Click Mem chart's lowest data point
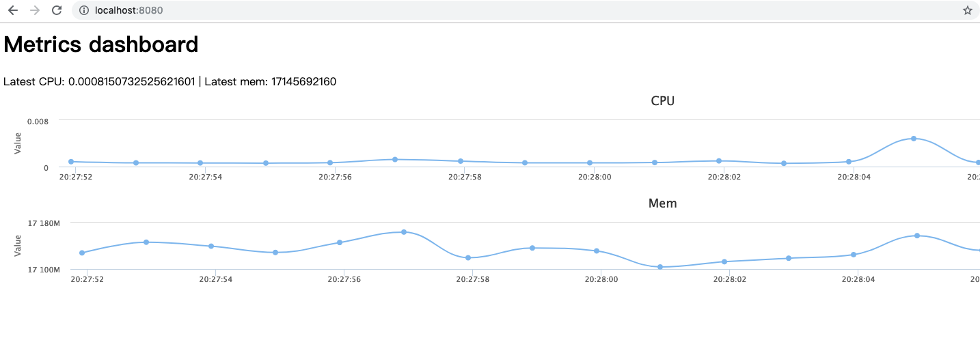The height and width of the screenshot is (340, 980). pos(660,267)
